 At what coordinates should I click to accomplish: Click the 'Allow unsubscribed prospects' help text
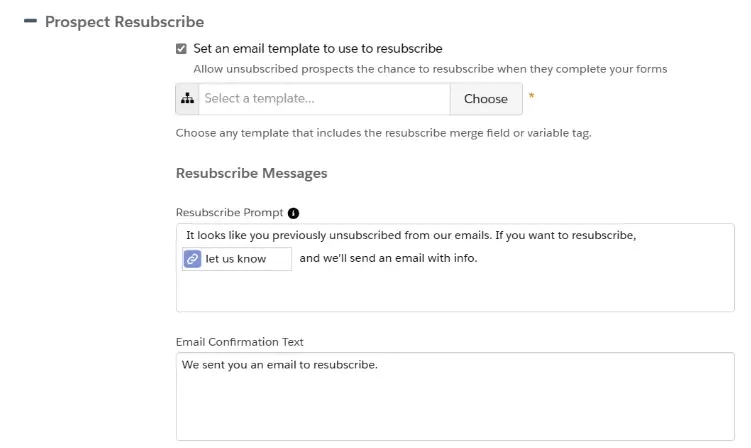click(x=430, y=69)
